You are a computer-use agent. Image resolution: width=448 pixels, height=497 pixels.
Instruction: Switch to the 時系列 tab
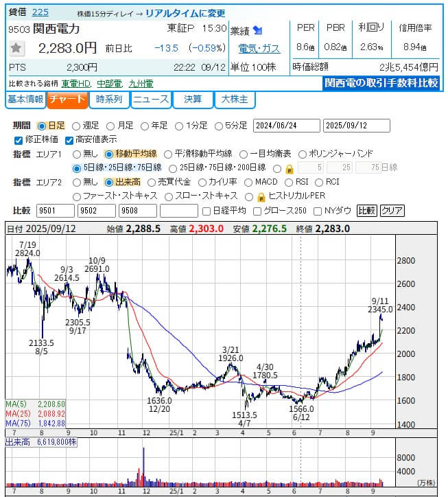click(109, 100)
